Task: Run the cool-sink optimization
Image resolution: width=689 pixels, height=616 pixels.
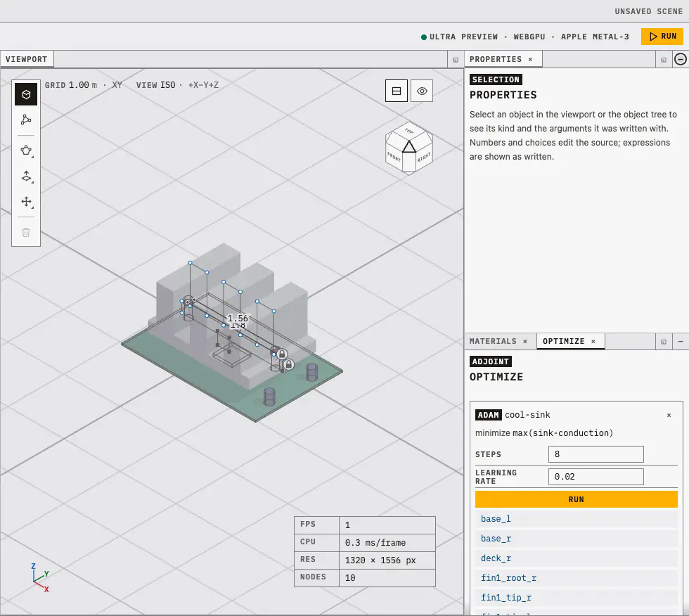Action: click(x=576, y=499)
